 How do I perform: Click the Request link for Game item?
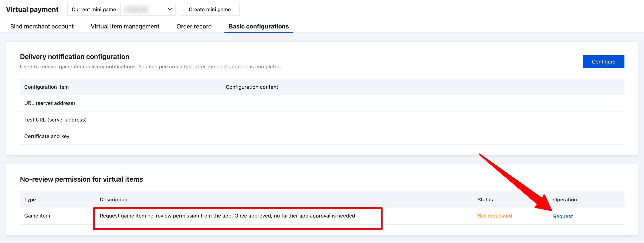coord(563,216)
